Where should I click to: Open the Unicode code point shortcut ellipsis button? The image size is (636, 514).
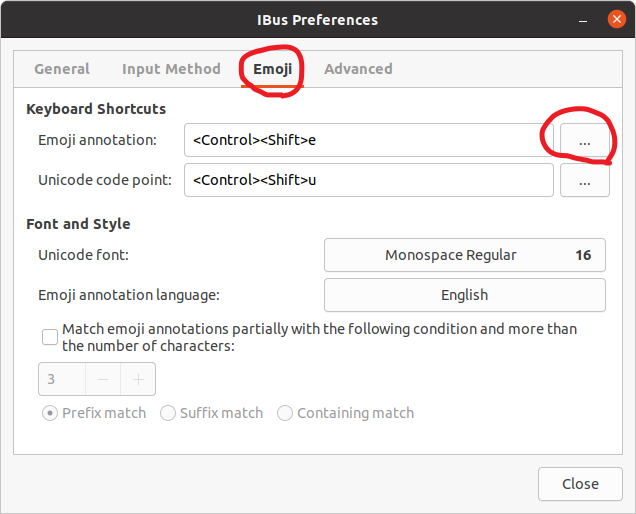coord(585,182)
